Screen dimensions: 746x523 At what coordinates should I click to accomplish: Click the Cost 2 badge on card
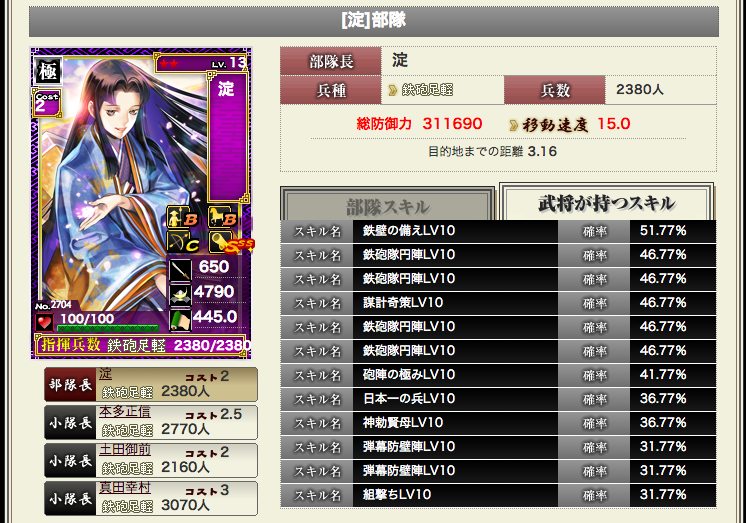click(x=46, y=102)
